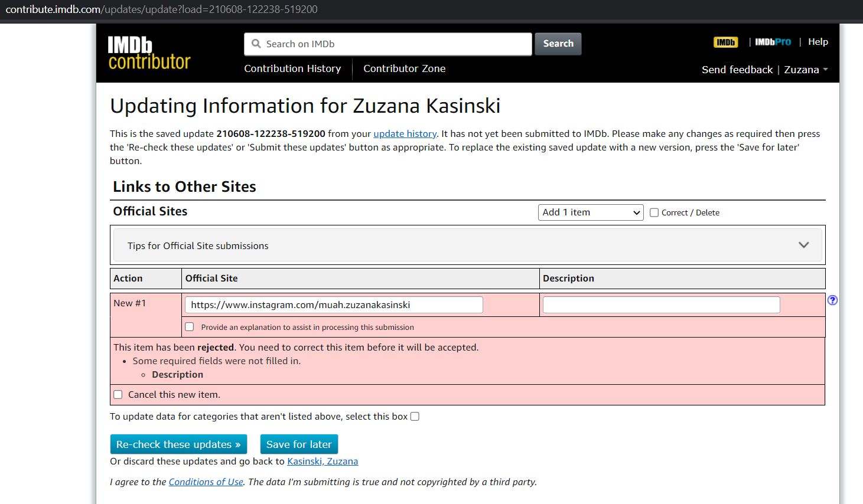This screenshot has height=504, width=863.
Task: Open the Add 1 item dropdown
Action: tap(591, 212)
